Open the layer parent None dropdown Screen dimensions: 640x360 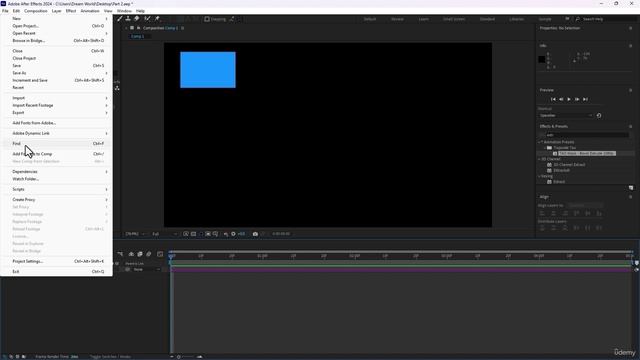[x=146, y=270]
